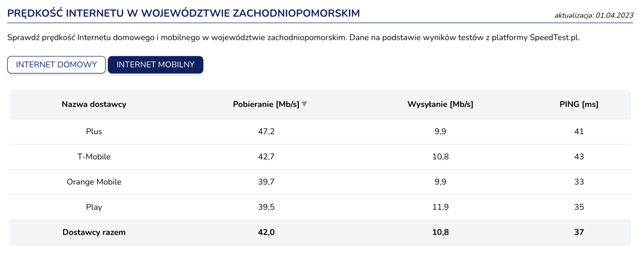
Task: Select the Orange Mobile provider cell
Action: [x=94, y=182]
